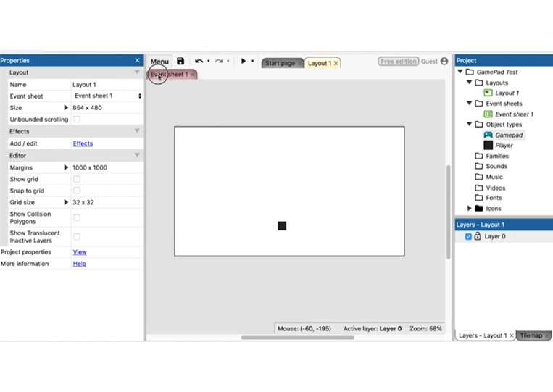Select the Layer 0 row
Screen dimensions: 553x392
[x=504, y=236]
